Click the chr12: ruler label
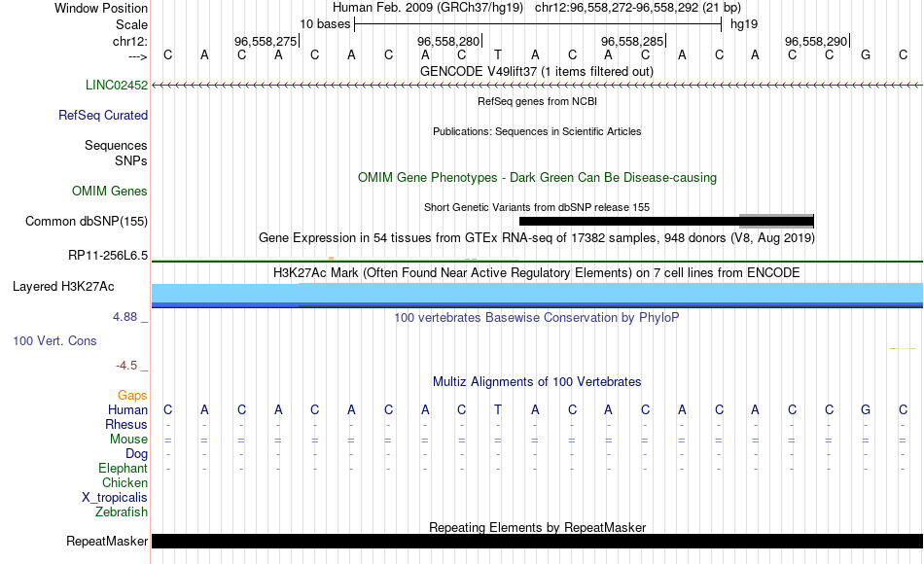The height and width of the screenshot is (564, 924). [130, 41]
